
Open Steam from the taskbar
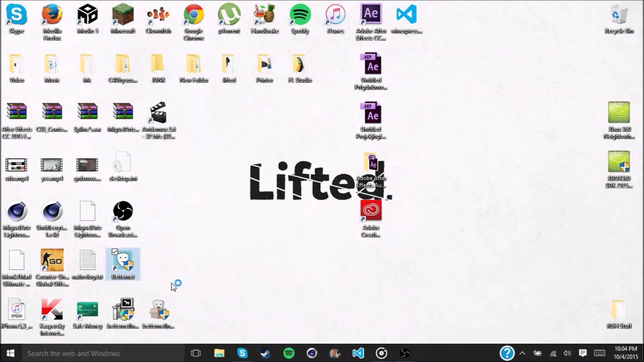[266, 353]
